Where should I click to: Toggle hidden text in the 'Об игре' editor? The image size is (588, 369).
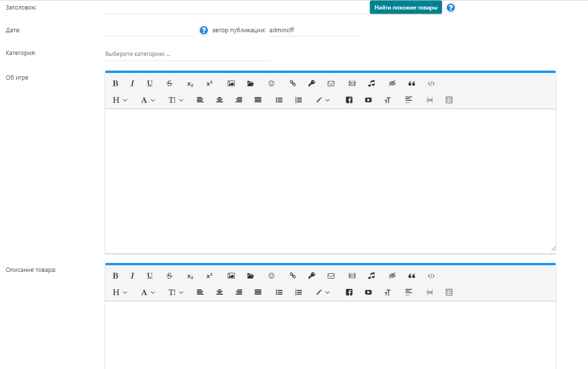pyautogui.click(x=392, y=83)
